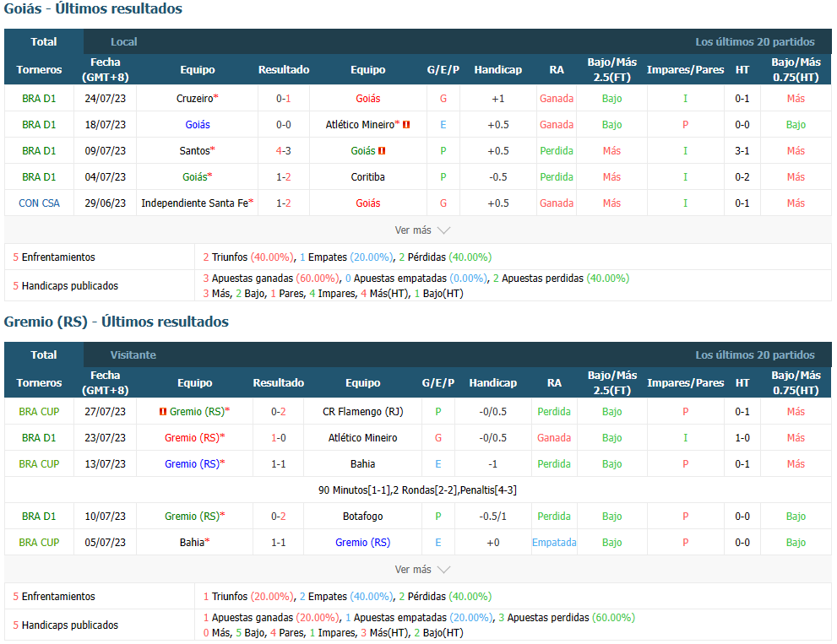Open result 4-3 of Santos match
837x644 pixels.
(x=284, y=151)
